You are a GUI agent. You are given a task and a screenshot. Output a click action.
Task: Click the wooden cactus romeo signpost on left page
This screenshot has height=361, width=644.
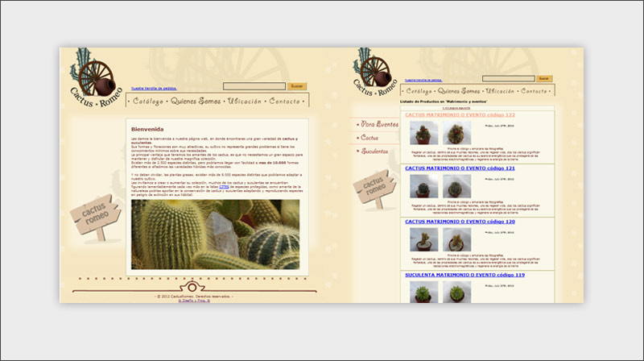tap(96, 218)
